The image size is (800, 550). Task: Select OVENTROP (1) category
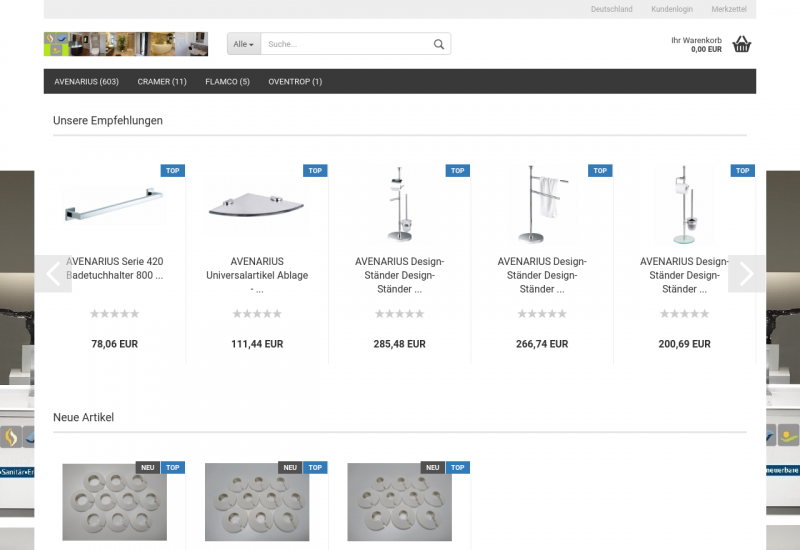(x=295, y=82)
